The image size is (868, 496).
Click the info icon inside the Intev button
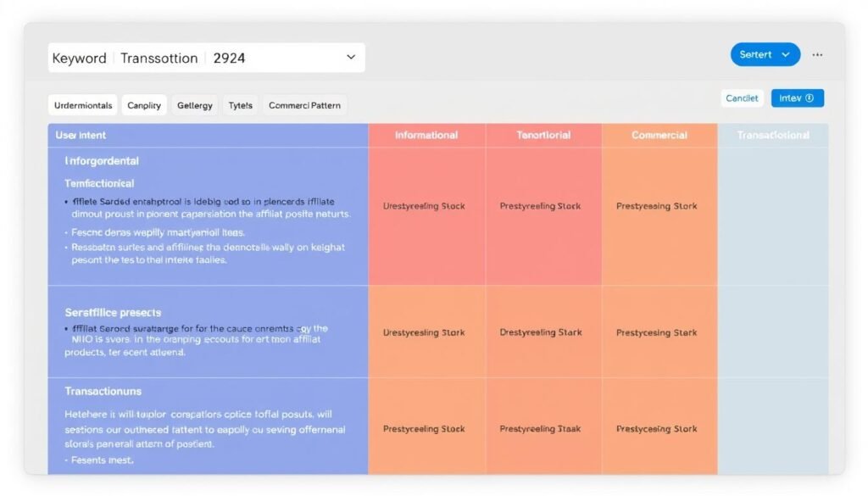pos(810,98)
